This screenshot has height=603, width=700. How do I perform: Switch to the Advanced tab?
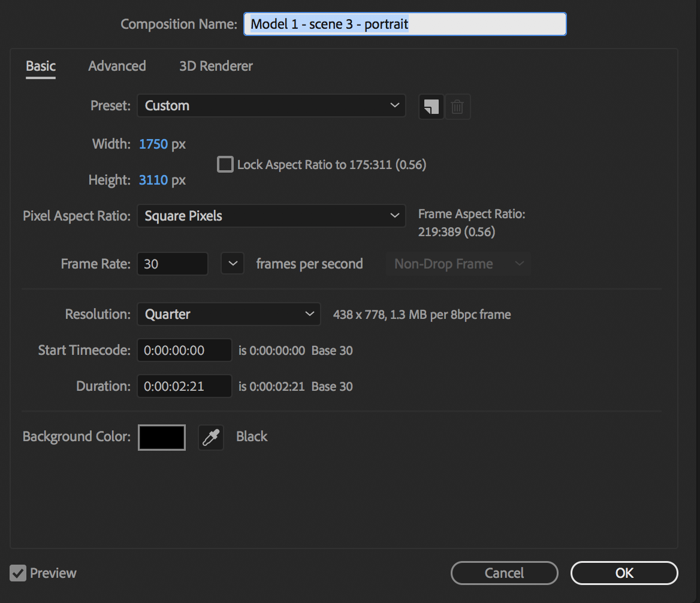(x=117, y=66)
